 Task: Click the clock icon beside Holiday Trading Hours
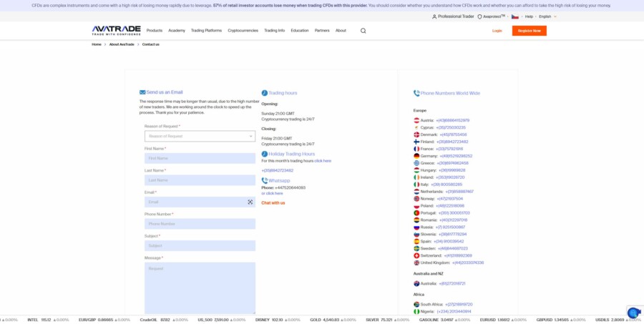click(265, 154)
